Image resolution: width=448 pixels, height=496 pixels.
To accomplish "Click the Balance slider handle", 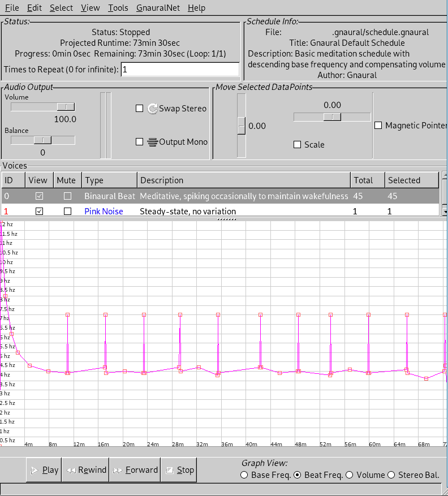I will 42,140.
